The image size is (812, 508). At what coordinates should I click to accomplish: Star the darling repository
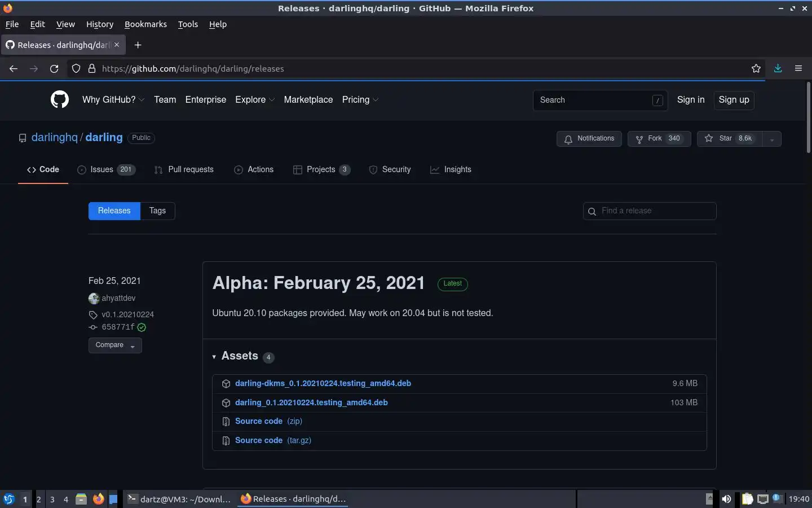729,138
